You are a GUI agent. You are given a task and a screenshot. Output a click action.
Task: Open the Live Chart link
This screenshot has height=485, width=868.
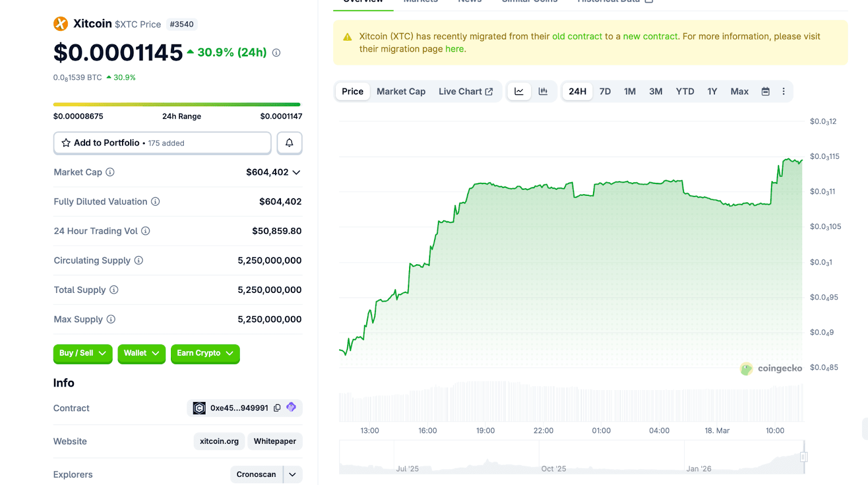click(465, 91)
